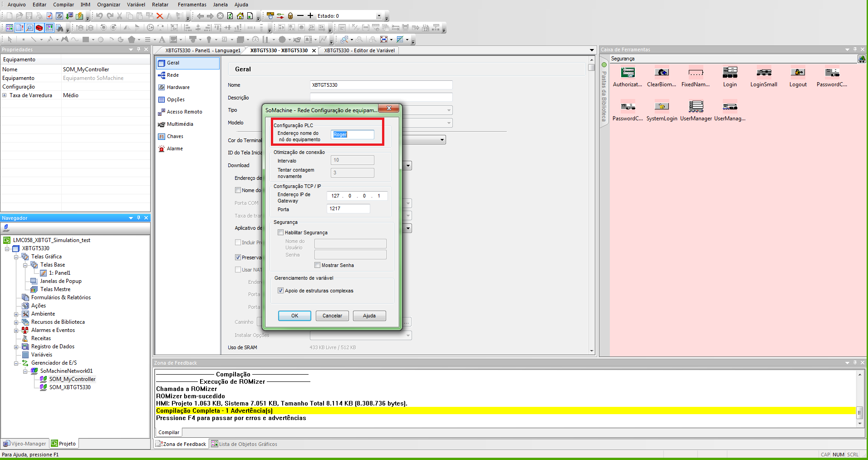Switch to the Vijeo-Manager tab
Screen dimensions: 868x460
25,444
